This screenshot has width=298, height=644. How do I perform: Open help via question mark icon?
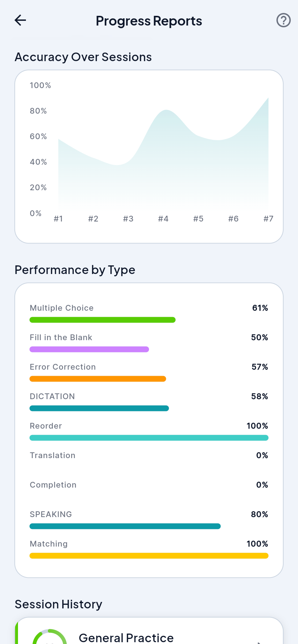click(x=283, y=20)
